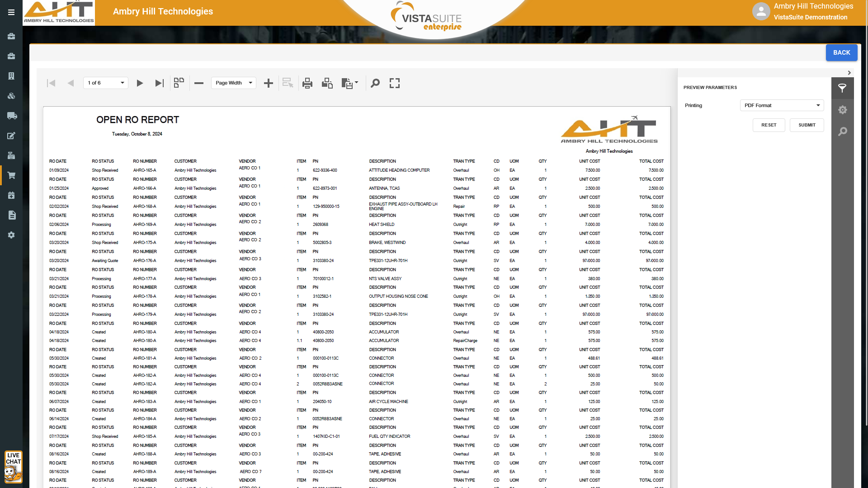
Task: Open search in the report toolbar
Action: 375,83
